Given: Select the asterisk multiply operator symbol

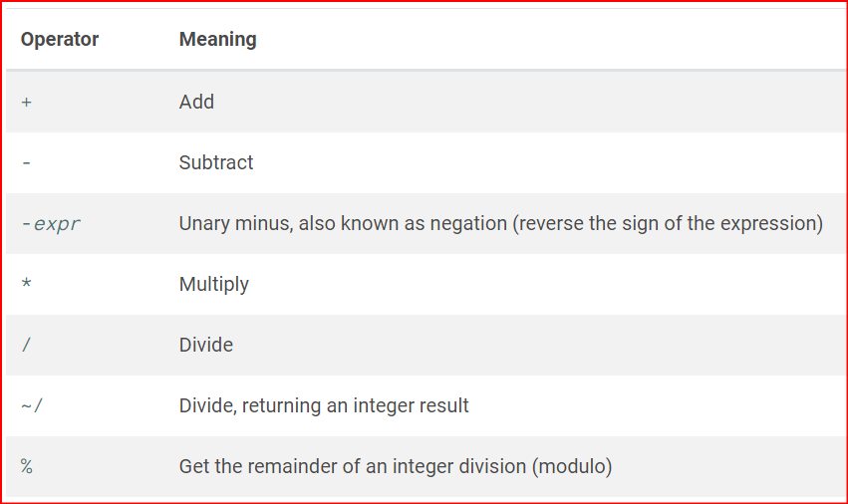Looking at the screenshot, I should tap(26, 284).
